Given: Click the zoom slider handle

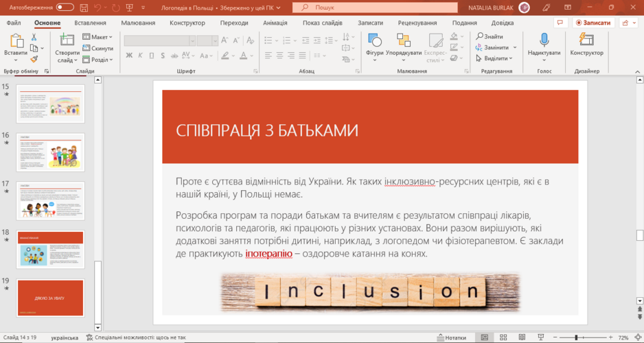Looking at the screenshot, I should [x=576, y=338].
